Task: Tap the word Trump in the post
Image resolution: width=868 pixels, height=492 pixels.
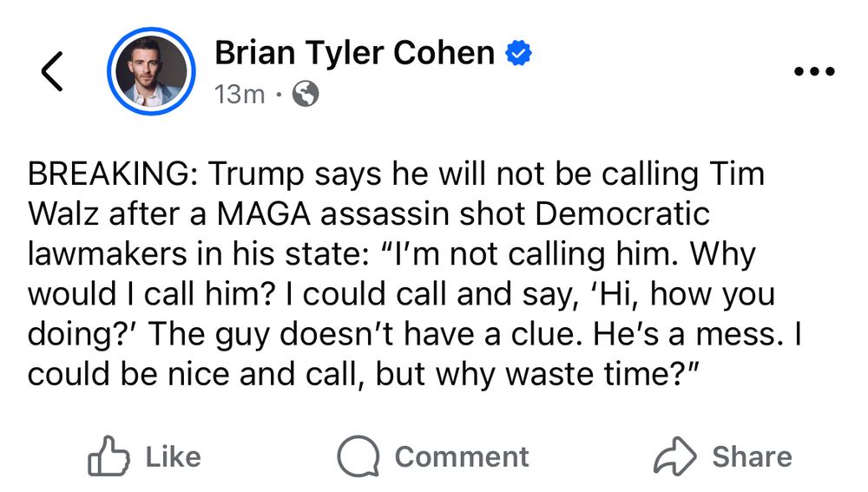Action: tap(256, 175)
